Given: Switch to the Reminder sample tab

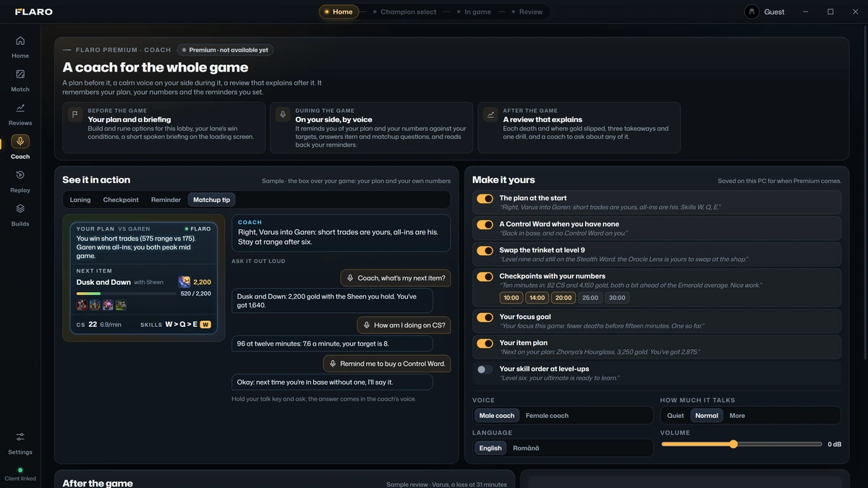Looking at the screenshot, I should pos(166,200).
